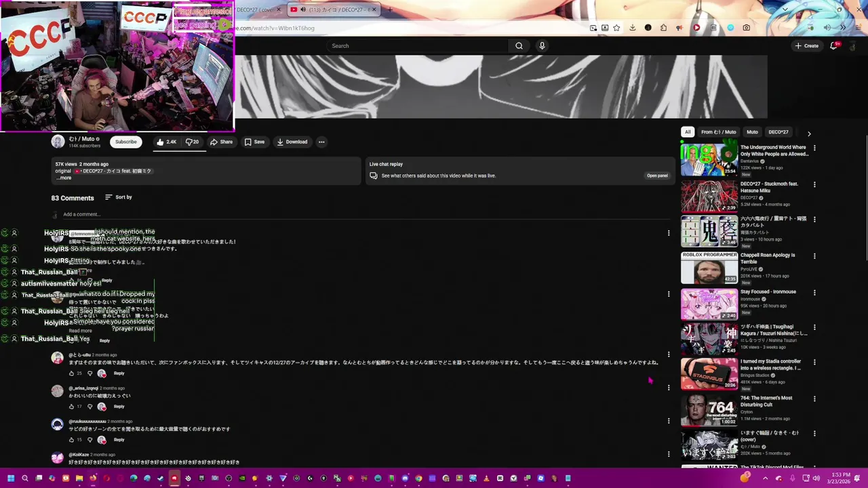Open Sort by comments dropdown
Image resolution: width=868 pixels, height=488 pixels.
point(119,197)
